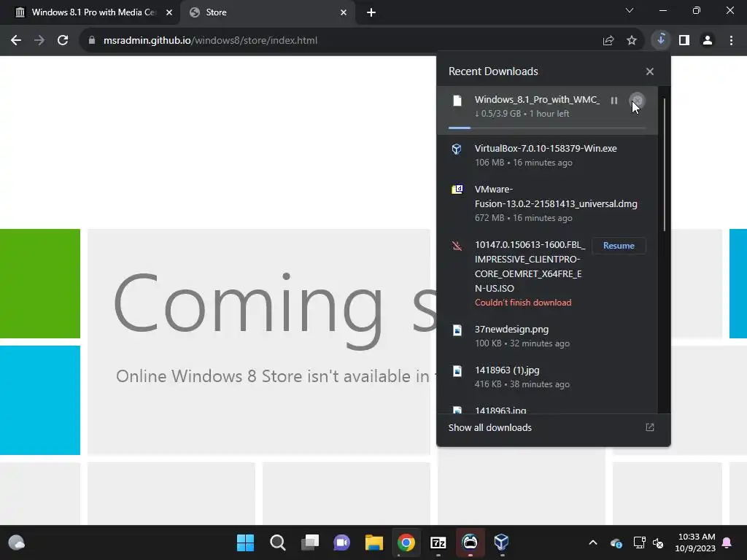Expand the tab search dropdown chevron
The height and width of the screenshot is (560, 747).
coord(630,10)
